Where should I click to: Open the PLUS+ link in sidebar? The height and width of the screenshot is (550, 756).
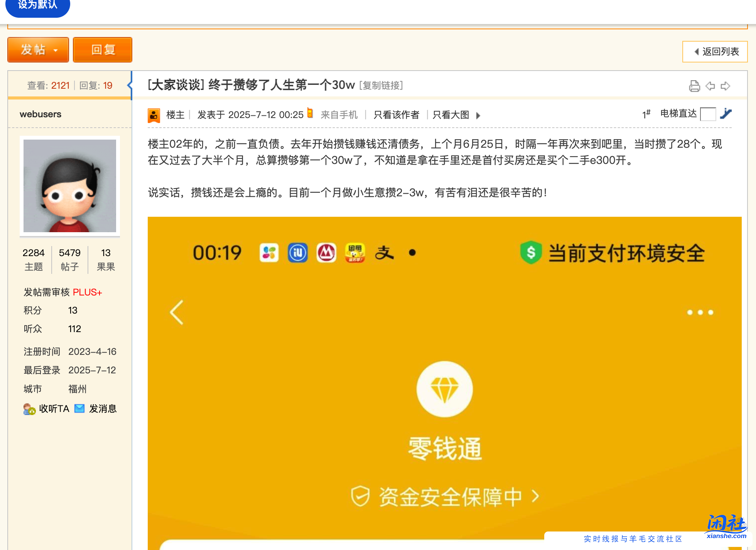[87, 292]
